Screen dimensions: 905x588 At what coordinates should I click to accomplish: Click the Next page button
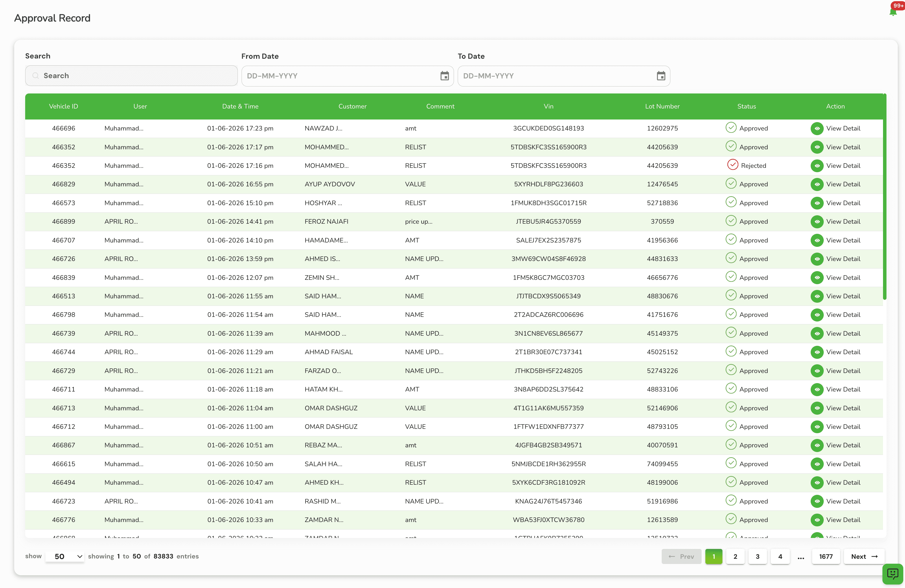pyautogui.click(x=864, y=556)
